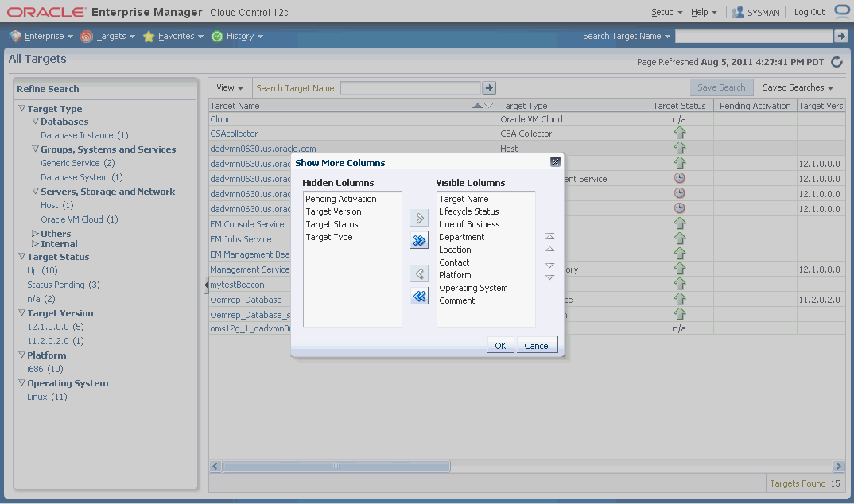This screenshot has height=504, width=854.
Task: Select Pending Activation in Hidden Columns
Action: 341,200
